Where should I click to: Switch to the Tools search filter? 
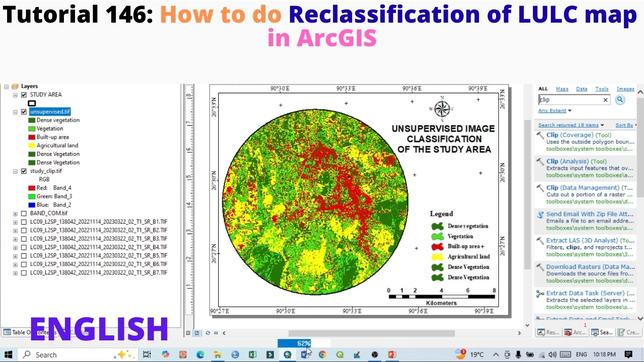pos(602,89)
